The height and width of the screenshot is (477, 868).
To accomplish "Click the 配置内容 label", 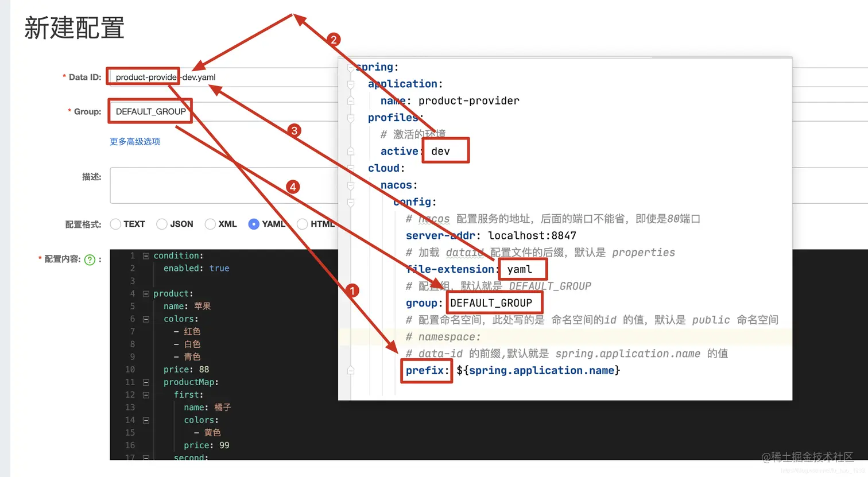I will click(x=63, y=259).
